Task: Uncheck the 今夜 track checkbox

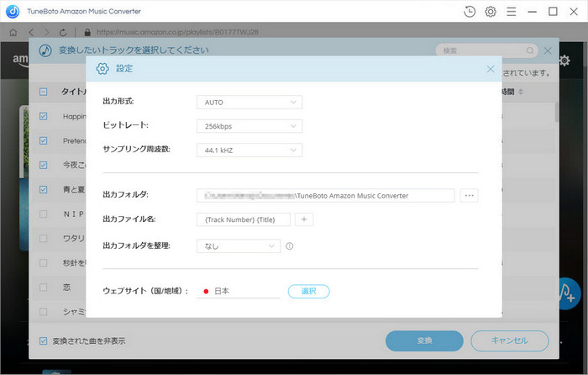Action: pyautogui.click(x=44, y=165)
